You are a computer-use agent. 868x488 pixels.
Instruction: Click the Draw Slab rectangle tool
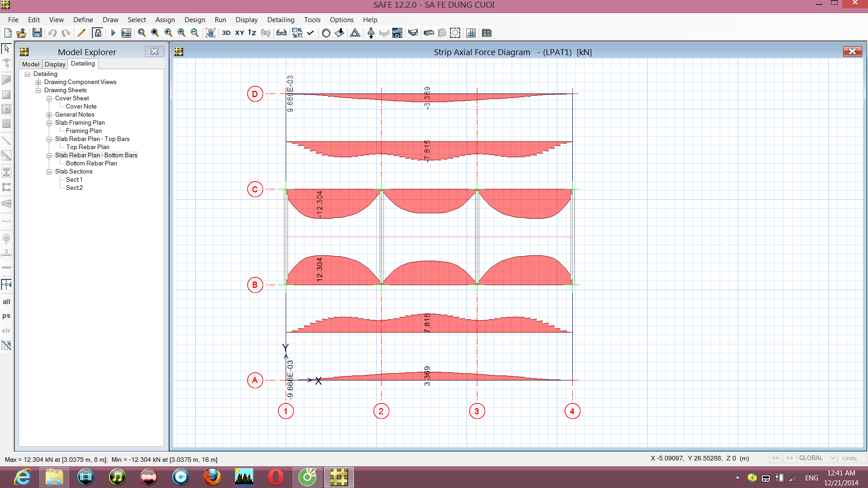coord(6,94)
